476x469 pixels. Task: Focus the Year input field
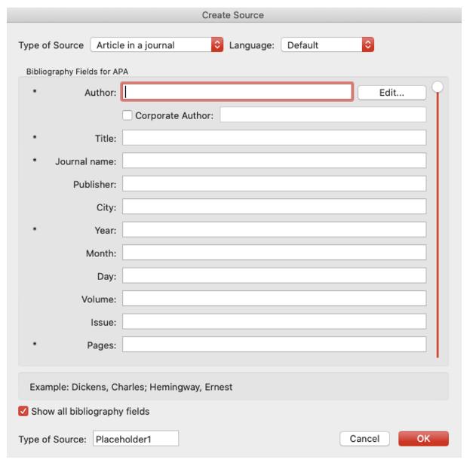pyautogui.click(x=274, y=230)
